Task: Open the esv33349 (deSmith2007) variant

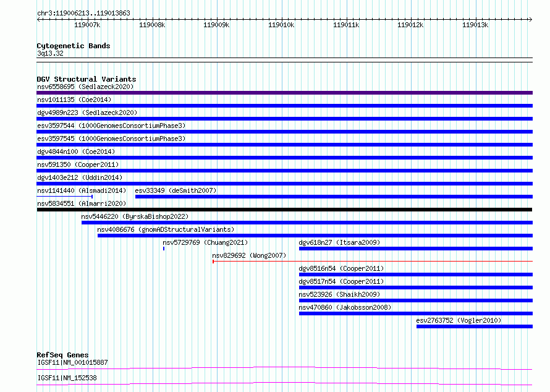Action: click(x=176, y=190)
